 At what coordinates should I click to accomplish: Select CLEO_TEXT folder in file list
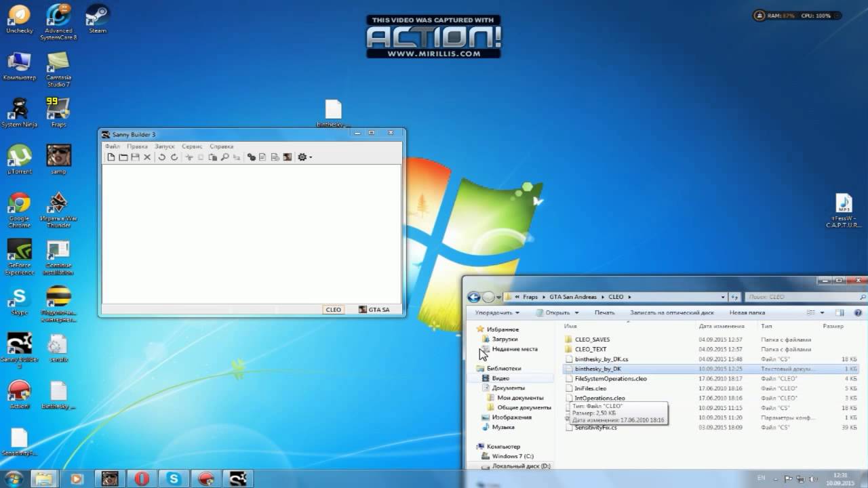[x=590, y=349]
